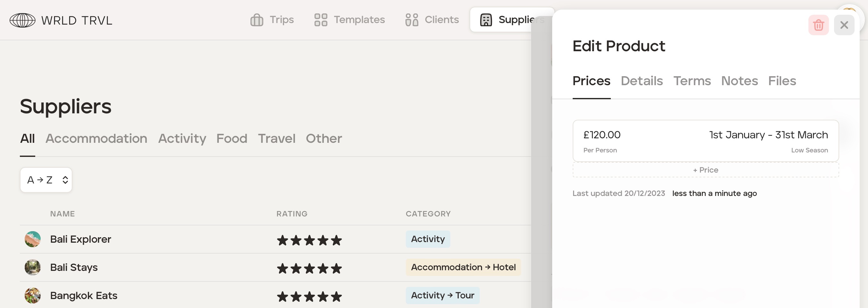
Task: Open the A → Z sort dropdown
Action: coord(46,180)
